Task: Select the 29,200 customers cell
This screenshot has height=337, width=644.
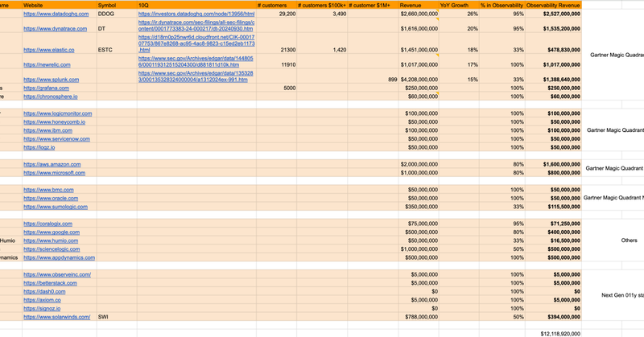Action: [x=276, y=14]
